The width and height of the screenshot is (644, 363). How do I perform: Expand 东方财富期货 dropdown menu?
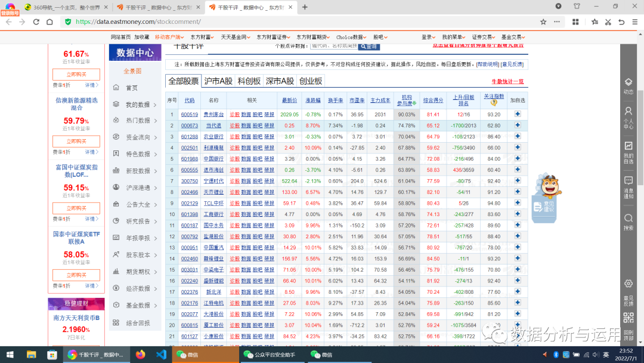pos(313,37)
